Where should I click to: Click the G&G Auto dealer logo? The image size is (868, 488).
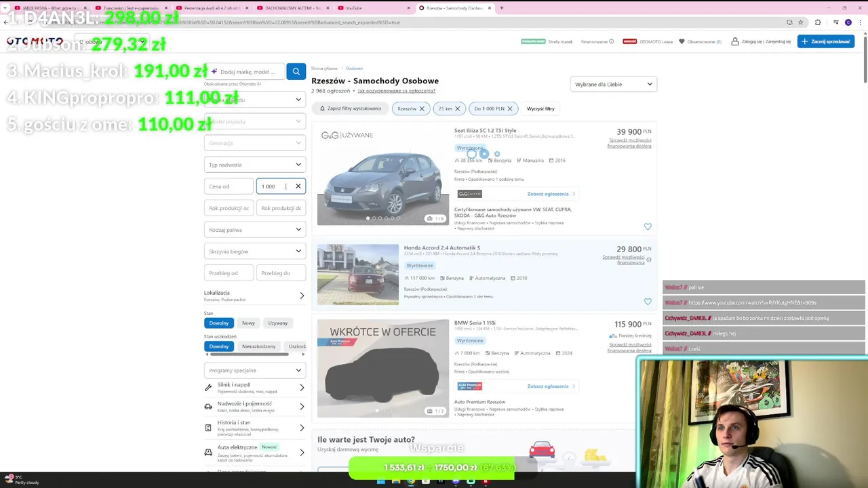(470, 194)
